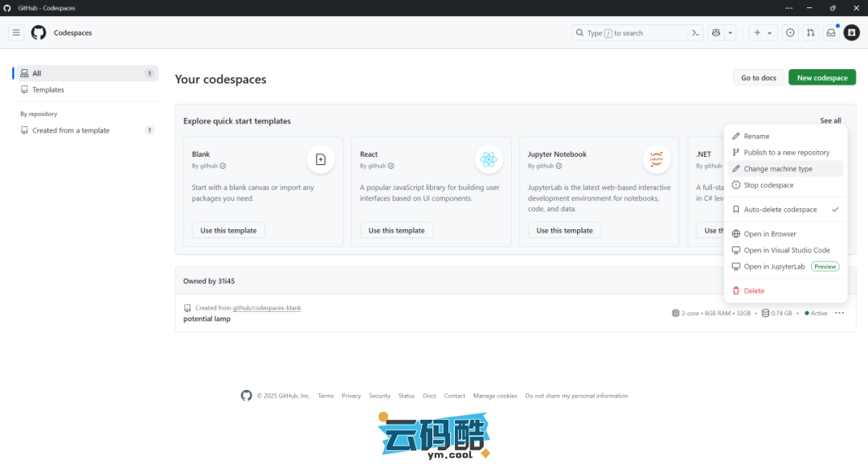Viewport: 868px width, 464px height.
Task: Click the Go to docs button
Action: (758, 78)
